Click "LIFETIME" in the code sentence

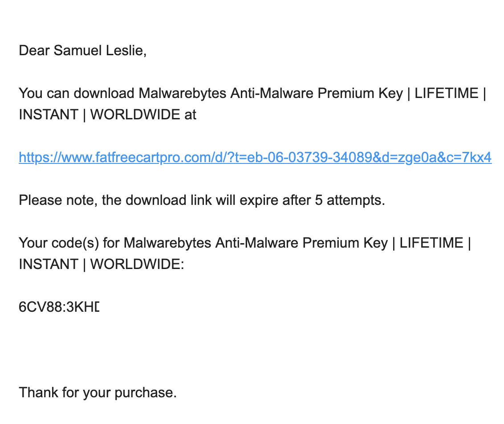coord(431,243)
